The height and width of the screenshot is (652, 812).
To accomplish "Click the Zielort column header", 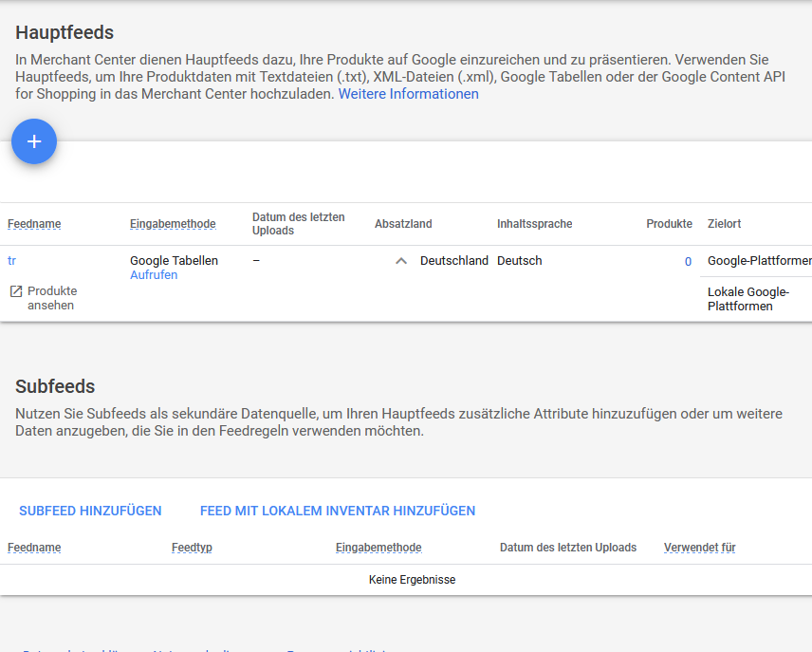I will pos(724,224).
